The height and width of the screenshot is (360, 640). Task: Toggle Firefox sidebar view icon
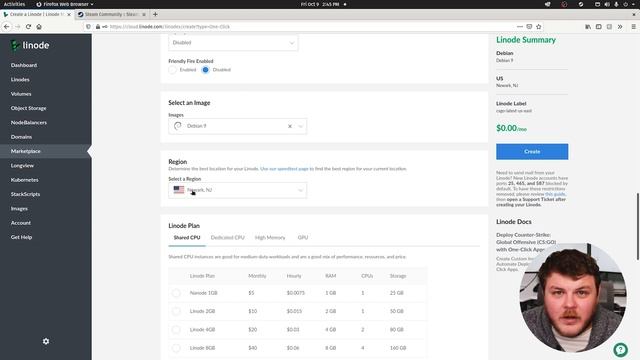[x=599, y=27]
